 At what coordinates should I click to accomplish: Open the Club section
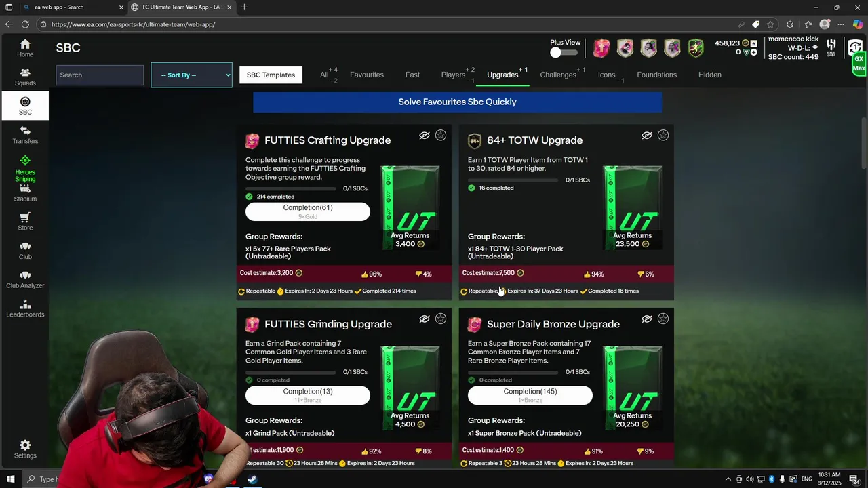click(25, 251)
